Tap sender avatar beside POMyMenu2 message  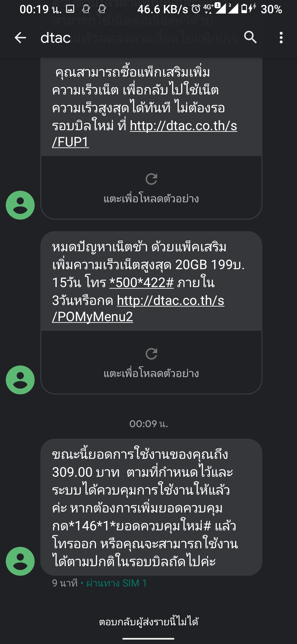coord(20,380)
